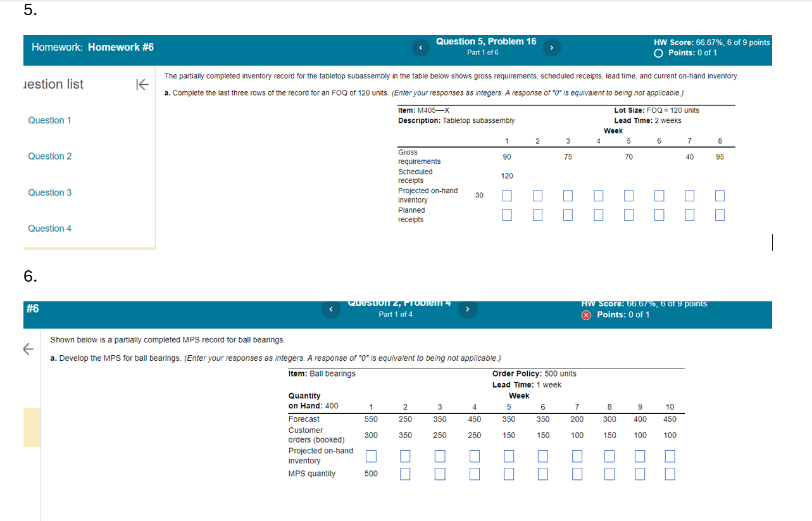Viewport: 812px width, 521px height.
Task: Click ball bearings projected on-hand field for week 5
Action: coord(509,456)
